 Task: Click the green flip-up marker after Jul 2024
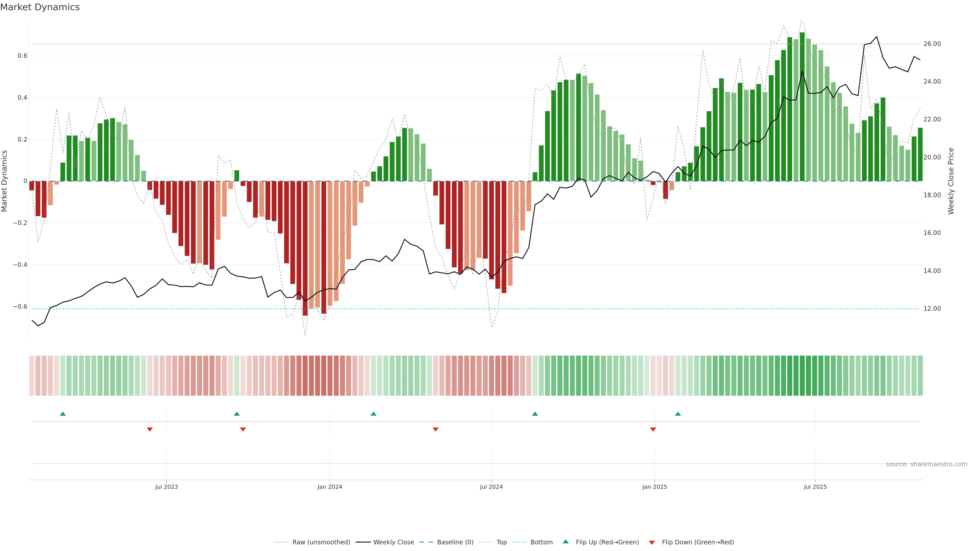535,414
